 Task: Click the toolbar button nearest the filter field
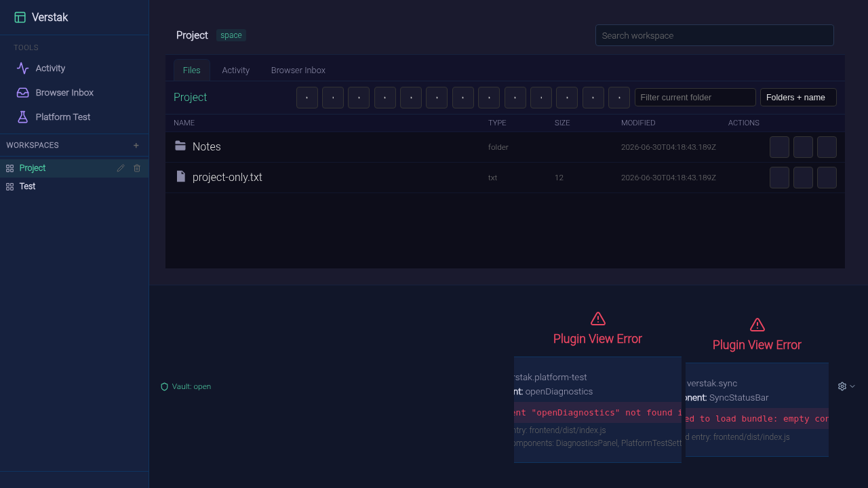619,98
